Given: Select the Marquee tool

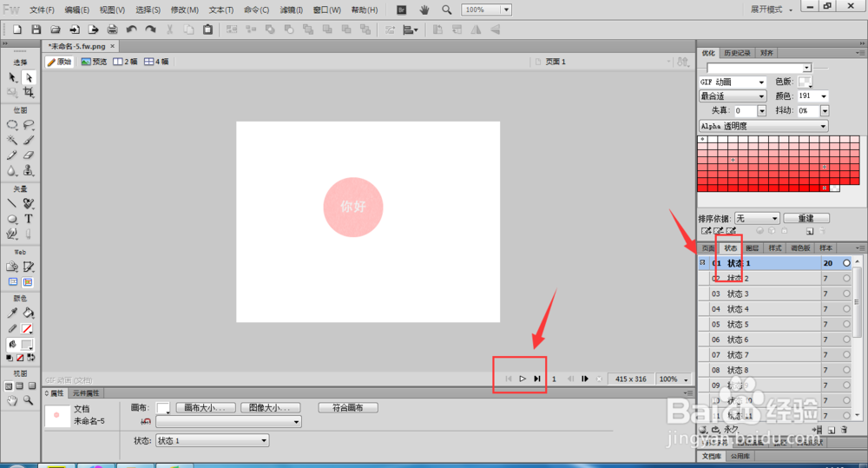Looking at the screenshot, I should point(12,125).
